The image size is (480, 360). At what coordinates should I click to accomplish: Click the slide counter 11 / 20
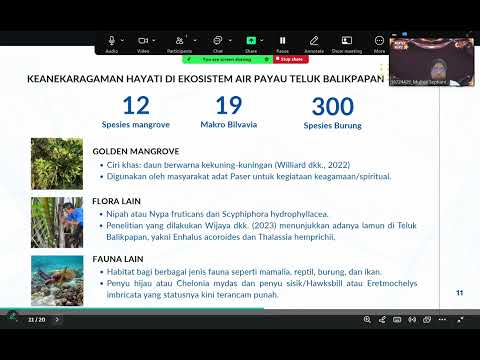click(x=37, y=319)
